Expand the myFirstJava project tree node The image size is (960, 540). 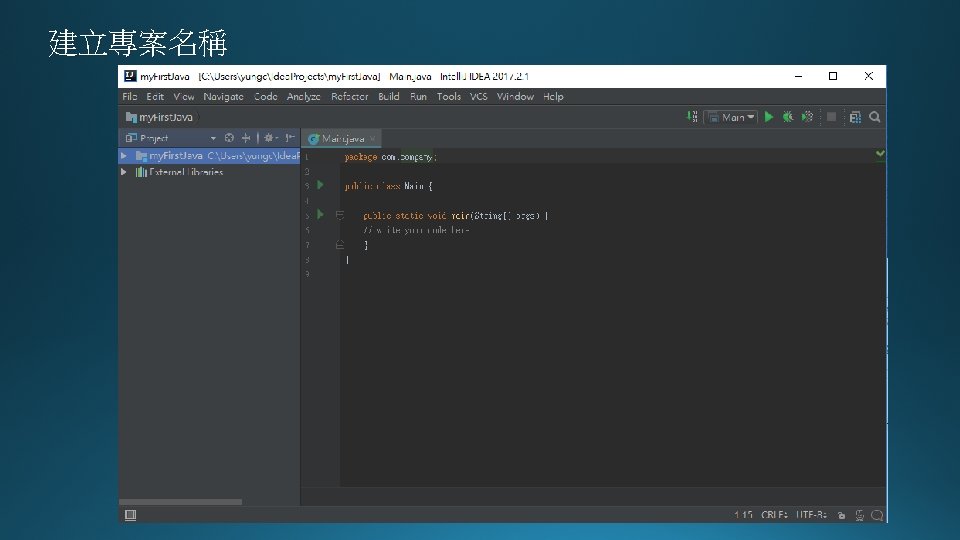coord(124,156)
